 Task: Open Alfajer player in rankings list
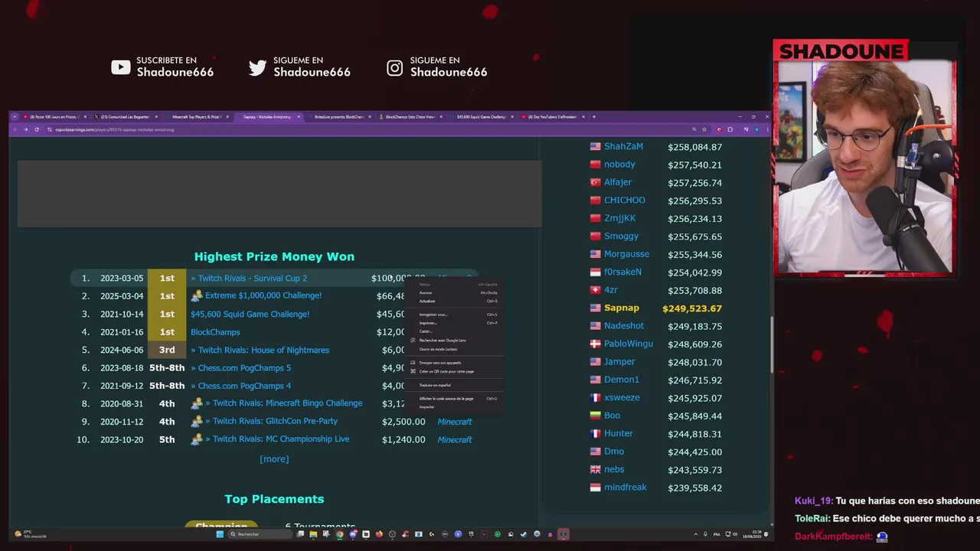click(x=618, y=182)
